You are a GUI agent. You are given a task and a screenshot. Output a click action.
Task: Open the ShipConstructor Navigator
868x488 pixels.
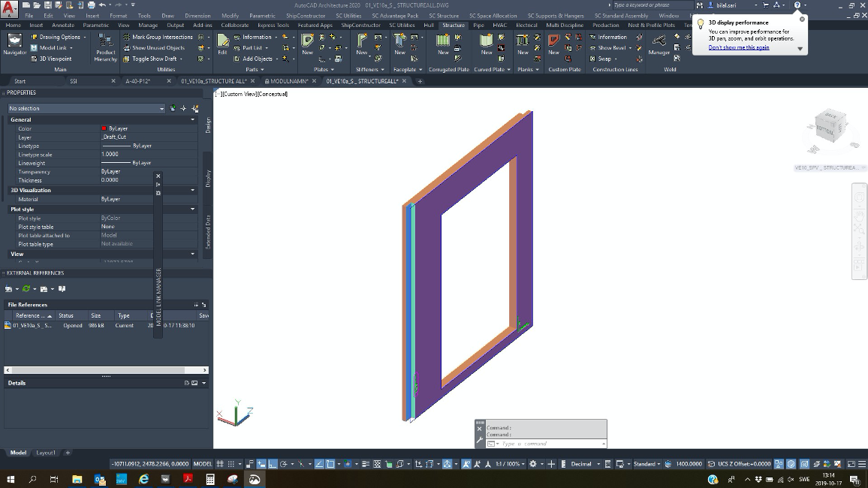pos(14,44)
